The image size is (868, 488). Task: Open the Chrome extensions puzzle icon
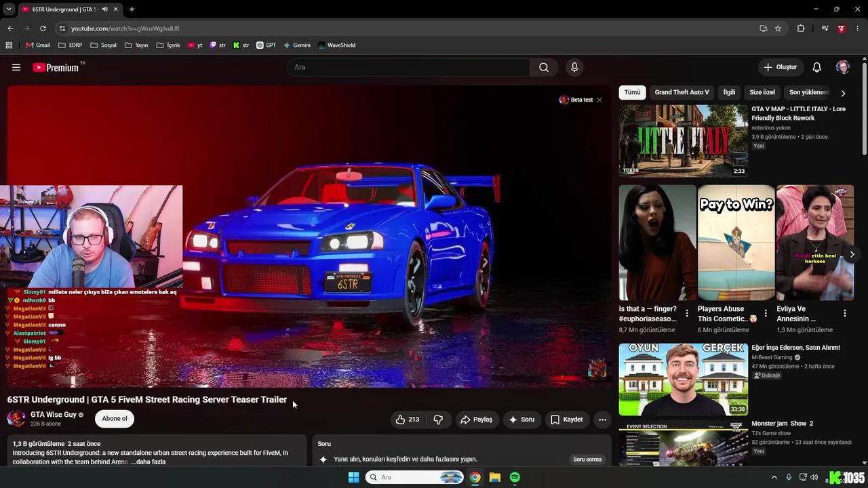[801, 28]
